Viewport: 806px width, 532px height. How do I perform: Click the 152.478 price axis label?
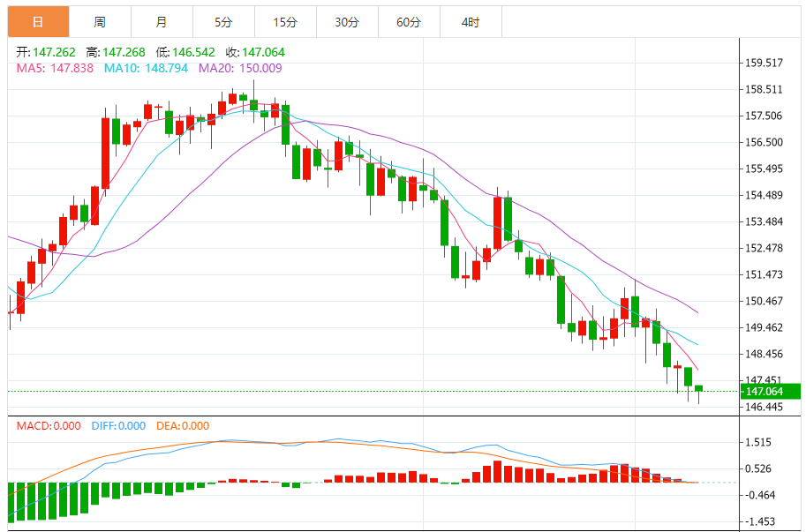pos(765,248)
